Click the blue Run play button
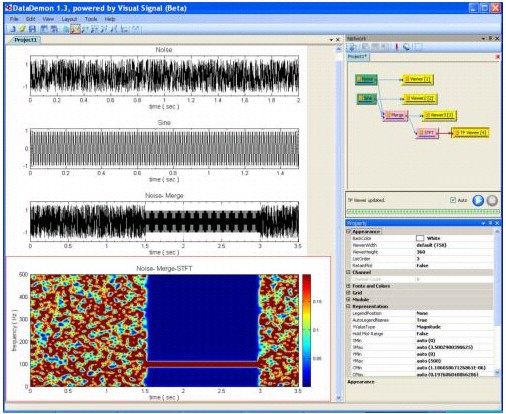The image size is (506, 414). click(478, 200)
